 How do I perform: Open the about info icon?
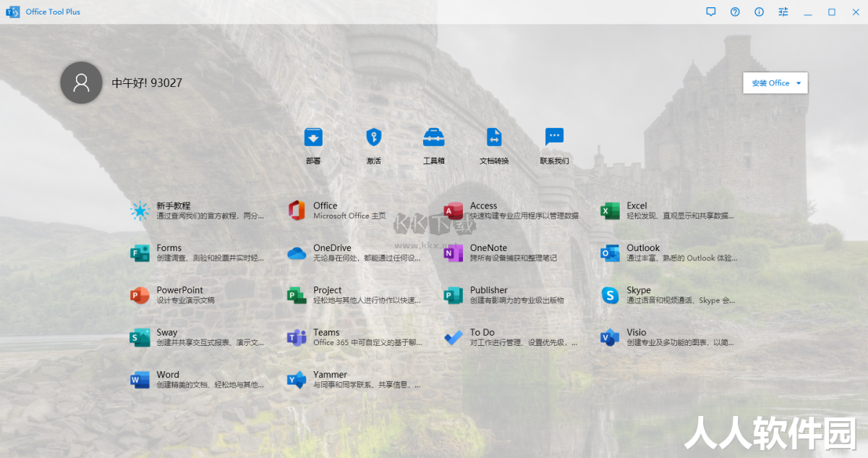point(759,12)
